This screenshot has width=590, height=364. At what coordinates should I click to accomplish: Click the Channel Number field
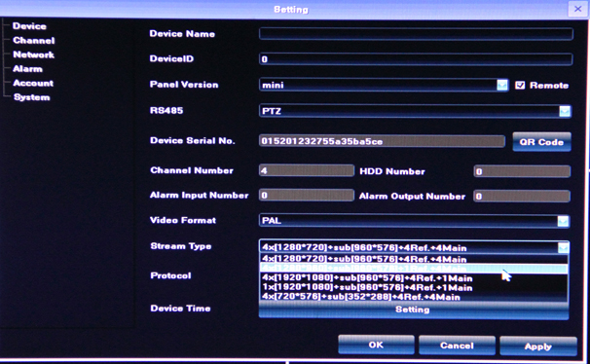point(307,170)
